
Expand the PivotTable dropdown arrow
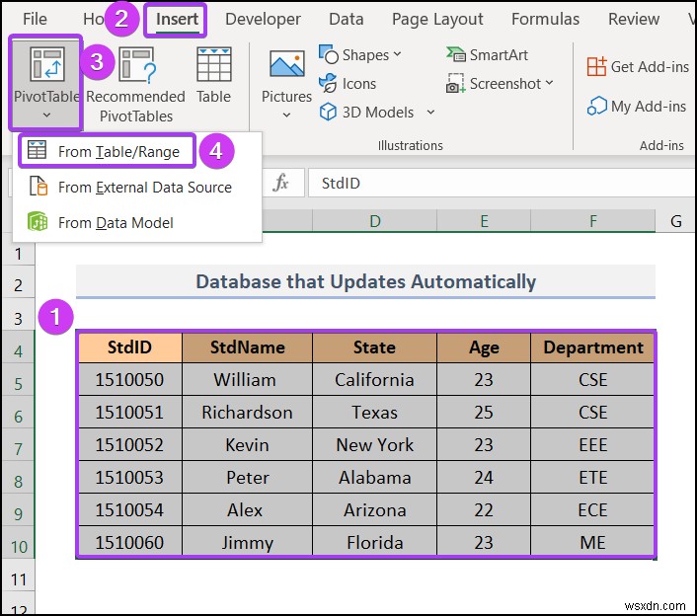[46, 115]
